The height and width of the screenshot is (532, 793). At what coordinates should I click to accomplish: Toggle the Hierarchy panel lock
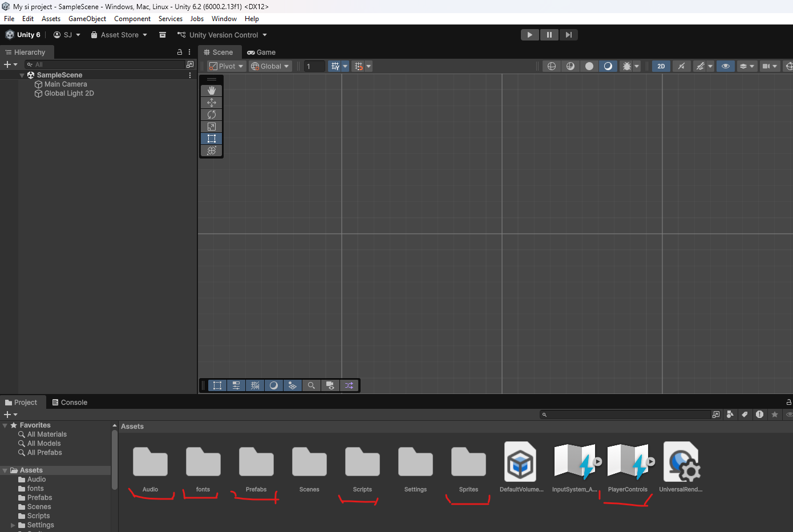click(180, 52)
